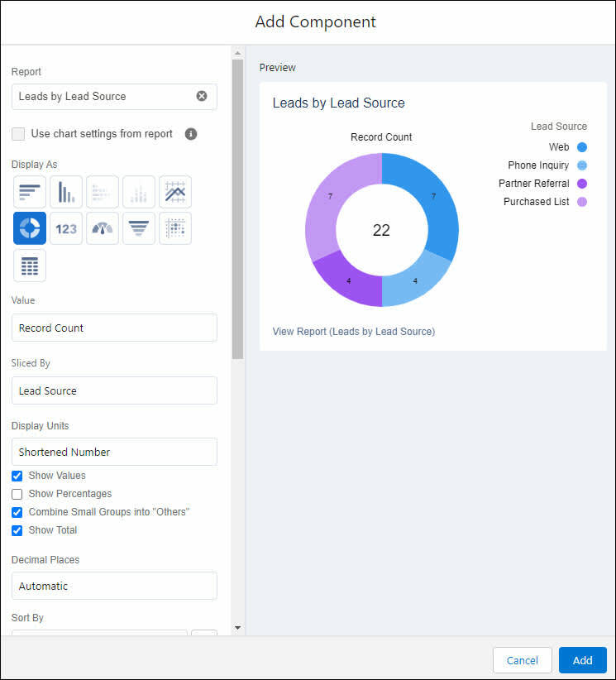616x680 pixels.
Task: Click the settings panel scrollbar thumb
Action: point(237,209)
